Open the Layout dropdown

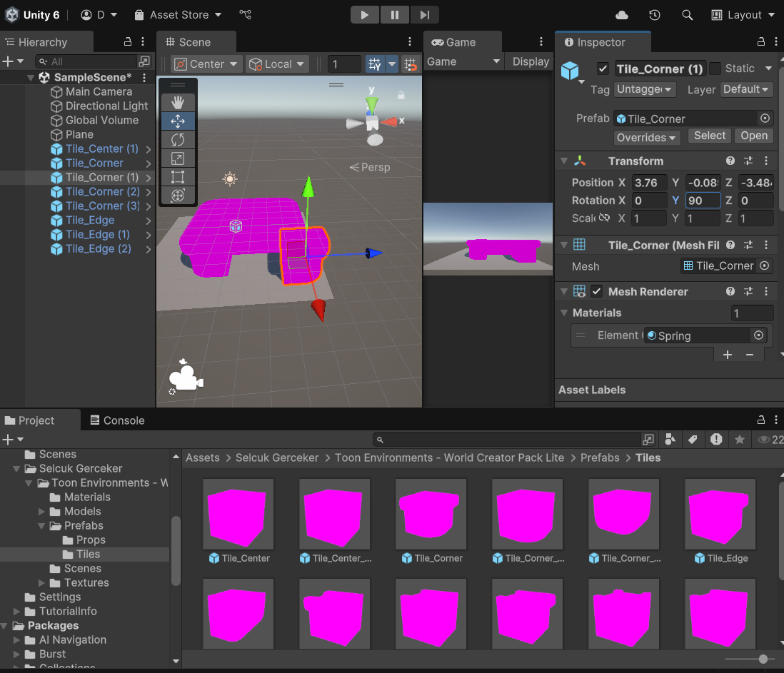[743, 15]
